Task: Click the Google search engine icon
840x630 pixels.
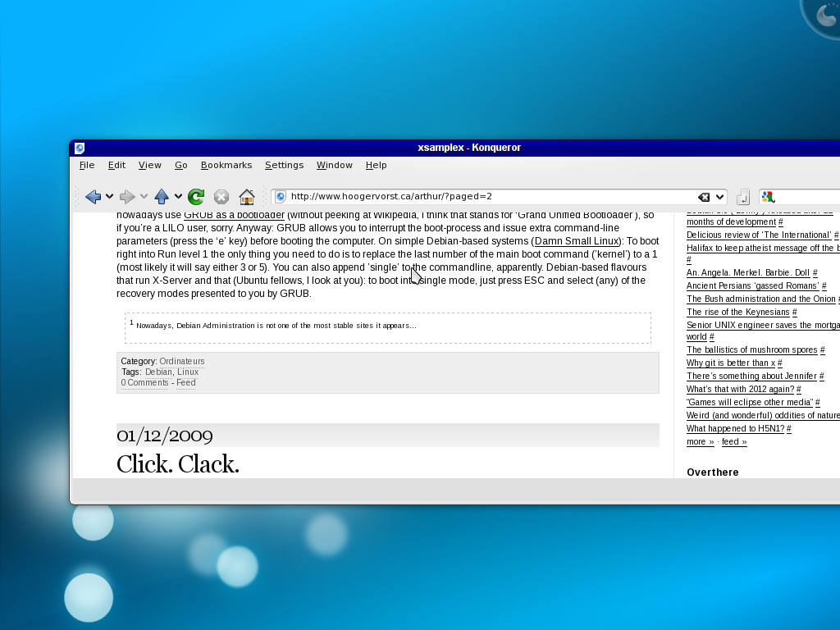Action: pyautogui.click(x=768, y=197)
